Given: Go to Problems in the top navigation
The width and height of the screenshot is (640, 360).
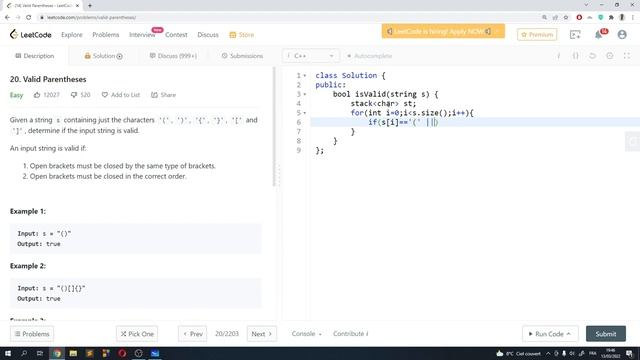Looking at the screenshot, I should click(x=106, y=35).
